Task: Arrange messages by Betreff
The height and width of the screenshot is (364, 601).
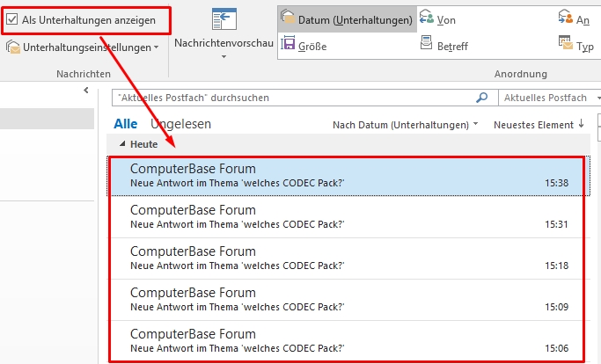Action: click(x=444, y=46)
